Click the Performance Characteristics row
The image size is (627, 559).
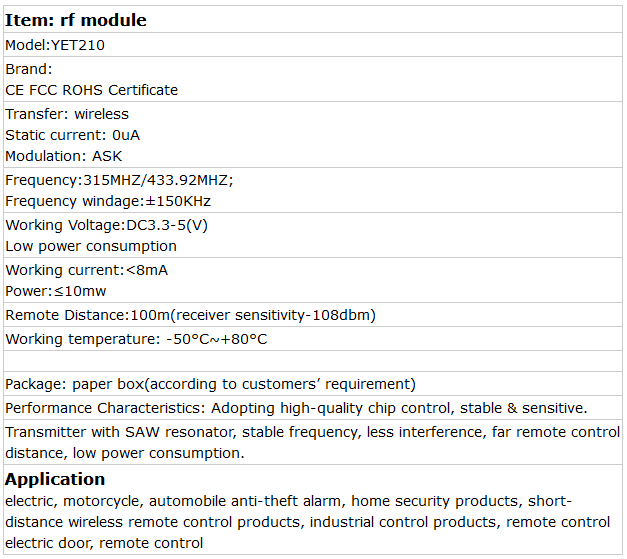coord(296,408)
